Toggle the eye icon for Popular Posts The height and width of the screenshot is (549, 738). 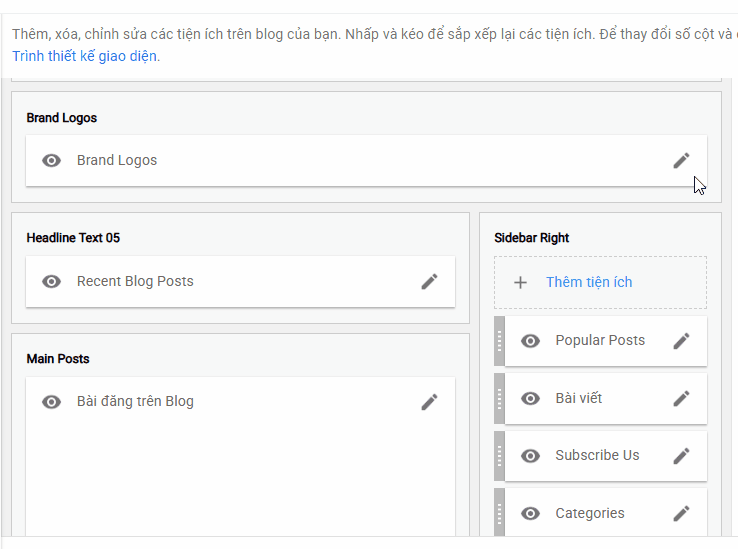pyautogui.click(x=530, y=341)
